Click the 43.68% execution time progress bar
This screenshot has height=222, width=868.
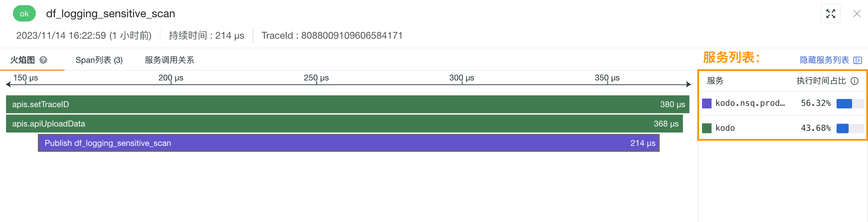pos(850,128)
